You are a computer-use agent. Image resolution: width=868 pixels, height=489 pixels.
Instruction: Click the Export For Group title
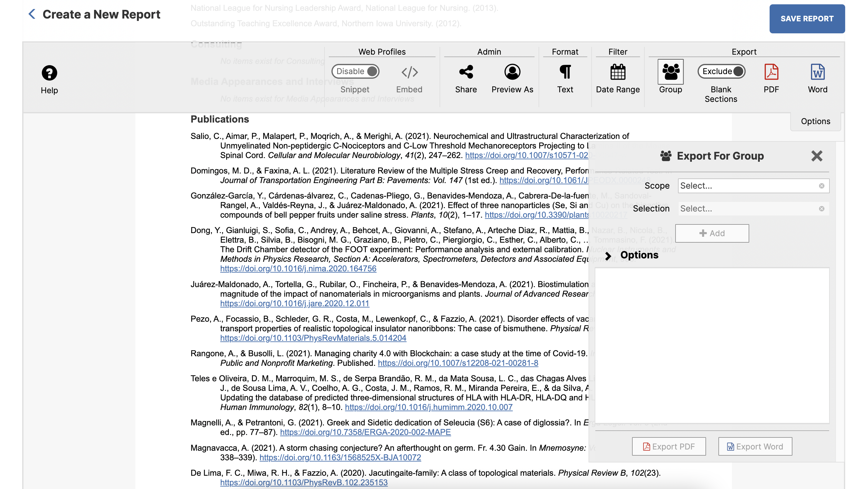720,156
